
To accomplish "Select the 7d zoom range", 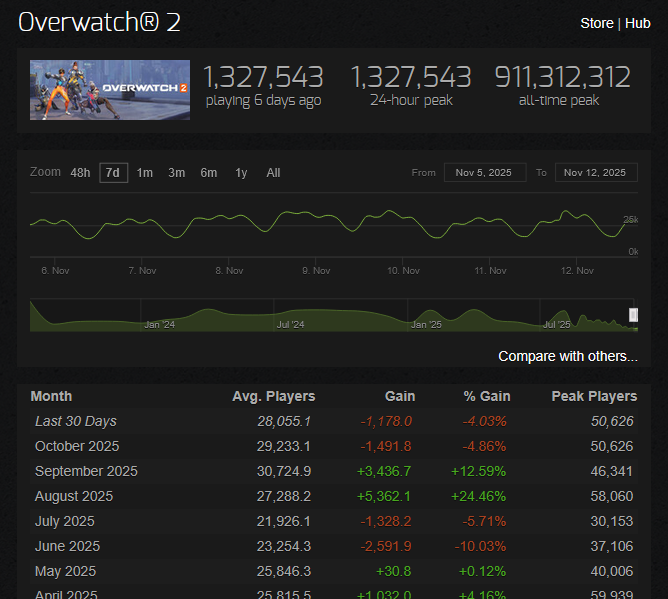I will pos(113,173).
